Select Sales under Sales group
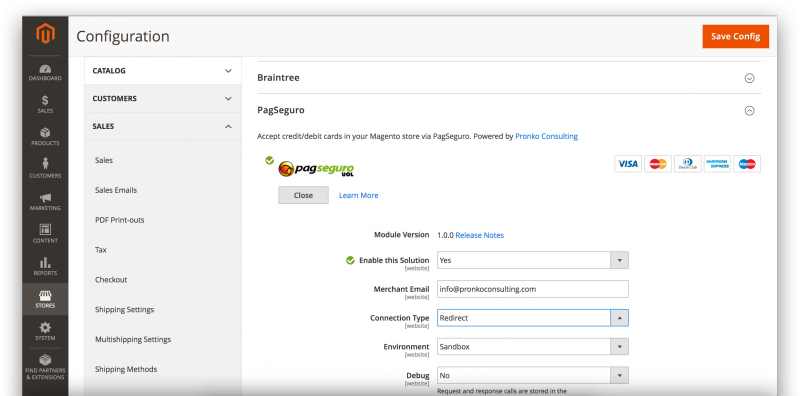800x396 pixels. [x=104, y=160]
